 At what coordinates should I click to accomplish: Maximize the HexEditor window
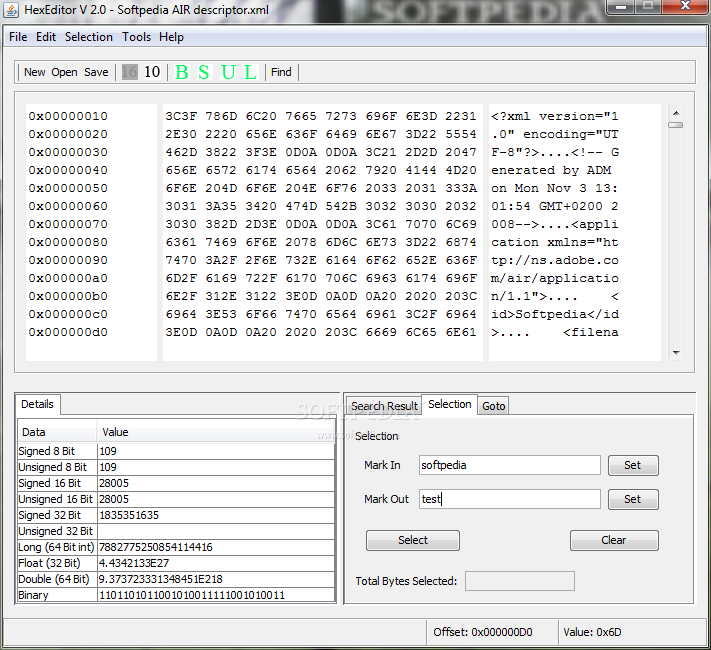[648, 7]
